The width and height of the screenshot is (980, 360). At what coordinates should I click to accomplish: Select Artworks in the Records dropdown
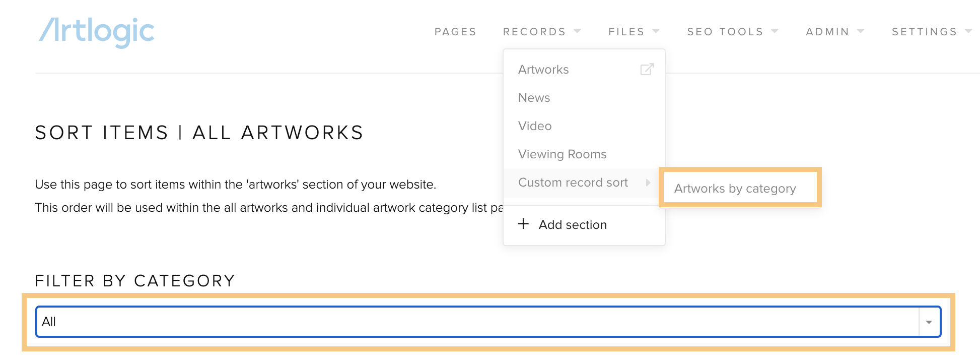pyautogui.click(x=543, y=70)
